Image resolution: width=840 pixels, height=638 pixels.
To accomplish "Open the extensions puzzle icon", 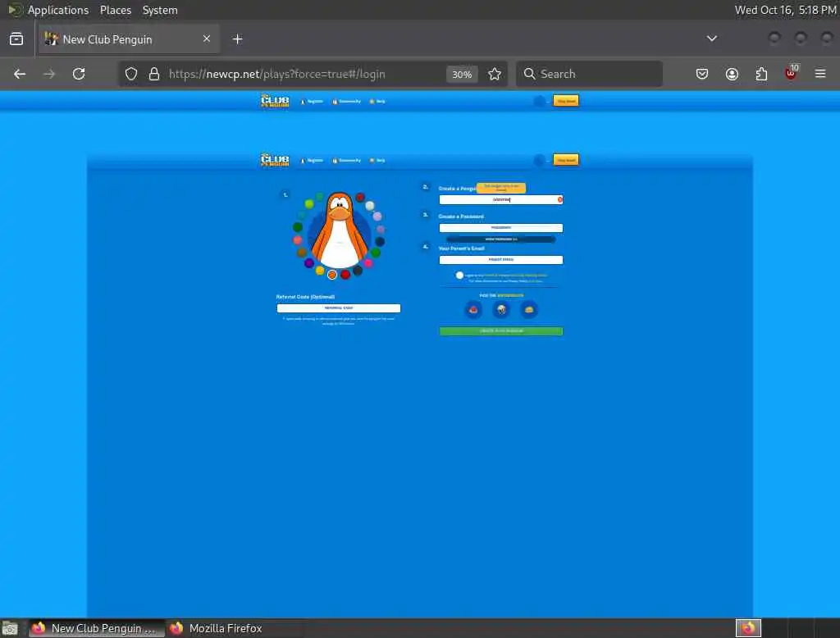I will 761,74.
